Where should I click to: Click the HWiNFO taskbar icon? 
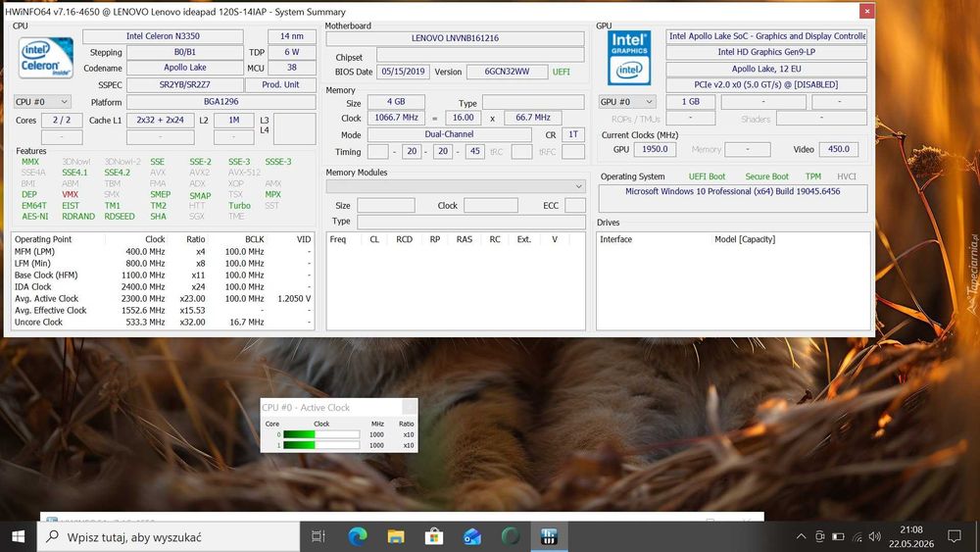click(x=549, y=536)
